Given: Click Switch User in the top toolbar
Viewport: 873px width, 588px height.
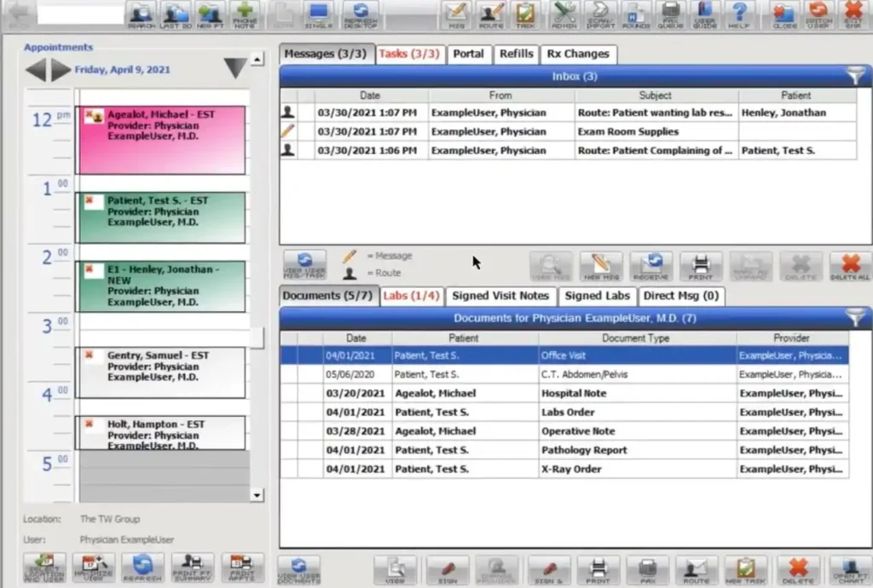Looking at the screenshot, I should (818, 14).
